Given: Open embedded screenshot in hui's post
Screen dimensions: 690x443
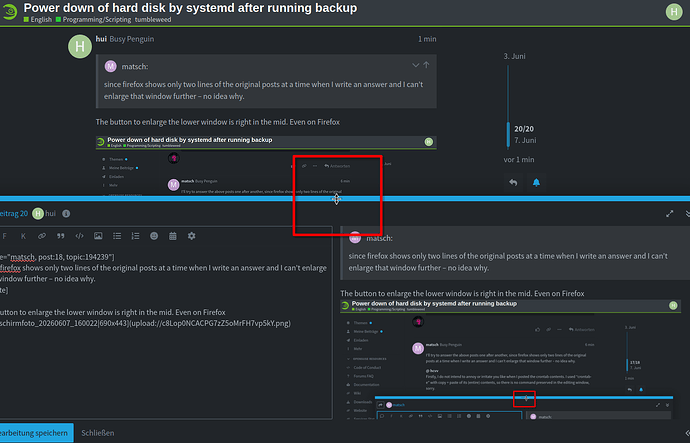Looking at the screenshot, I should coord(266,166).
